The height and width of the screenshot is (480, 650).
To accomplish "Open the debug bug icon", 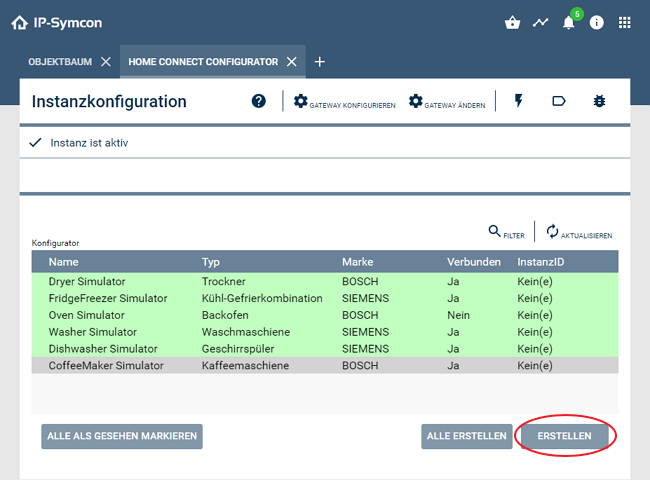I will (600, 101).
